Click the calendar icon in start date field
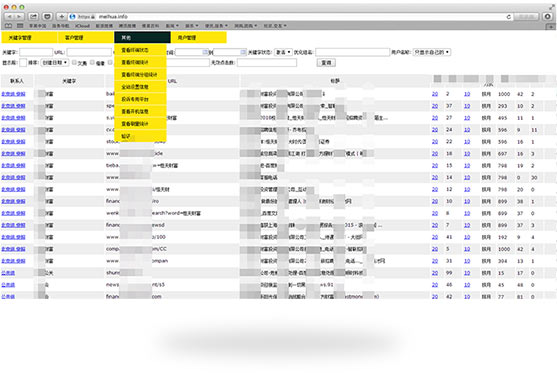 click(205, 52)
